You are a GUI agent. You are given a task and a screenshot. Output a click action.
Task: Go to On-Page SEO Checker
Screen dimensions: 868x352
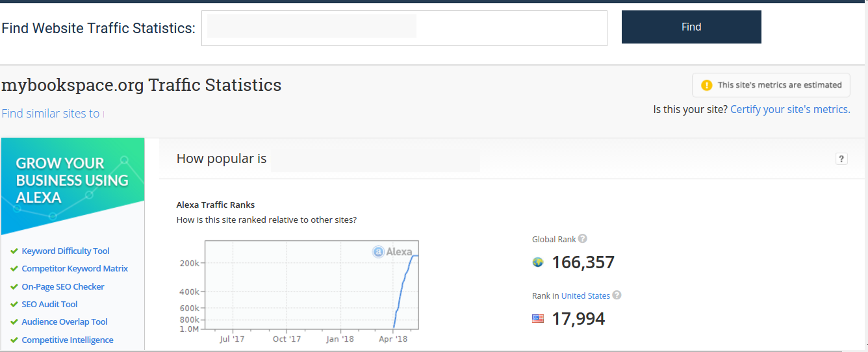click(x=63, y=286)
